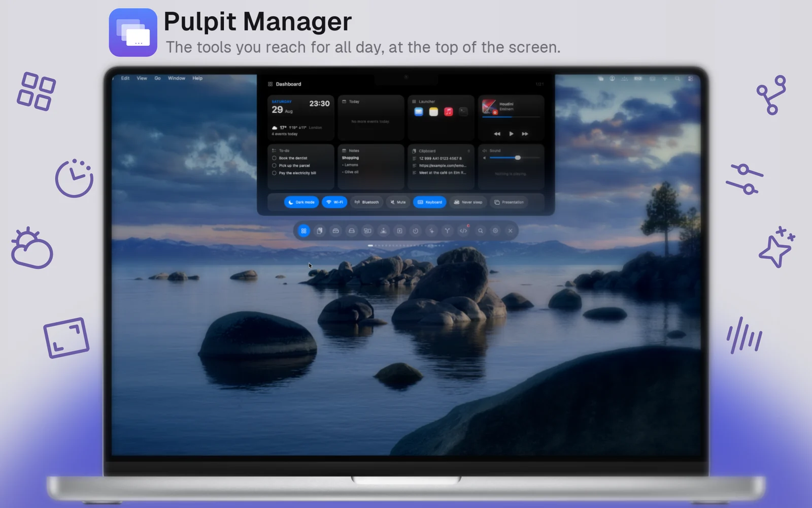Screen dimensions: 812x508
Task: Open the timer icon in the pill toolbar
Action: pos(416,231)
